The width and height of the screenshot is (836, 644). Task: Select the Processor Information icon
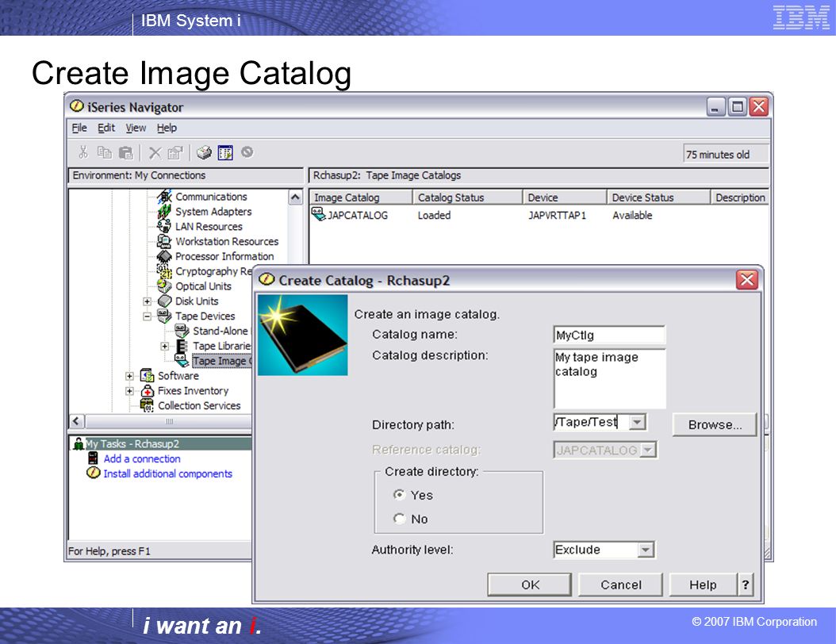tap(165, 256)
